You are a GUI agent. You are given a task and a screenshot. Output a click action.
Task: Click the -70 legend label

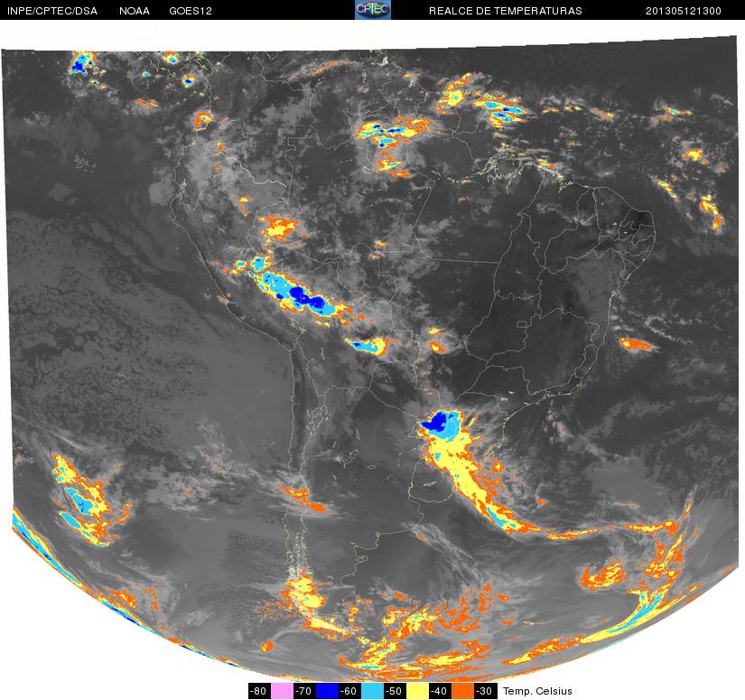pos(304,691)
